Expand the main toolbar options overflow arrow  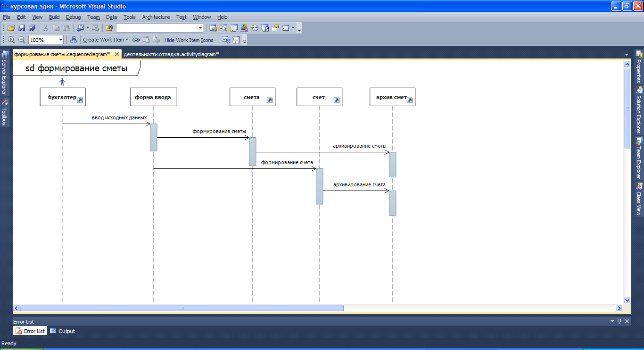[299, 29]
